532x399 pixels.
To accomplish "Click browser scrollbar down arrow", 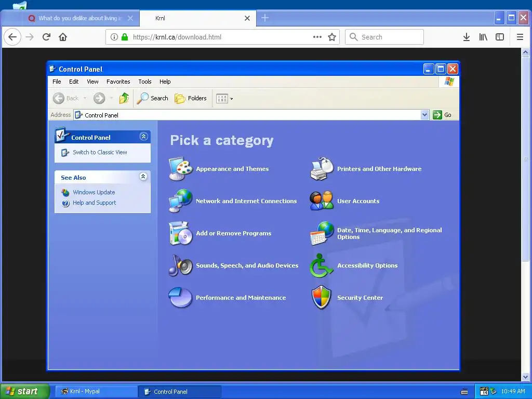I will coord(525,377).
